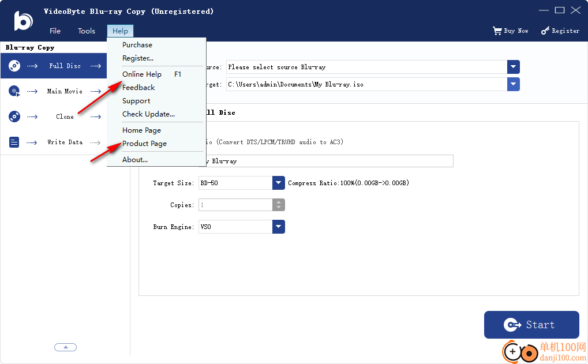Expand the Target path dropdown arrow
This screenshot has width=588, height=364.
click(514, 84)
